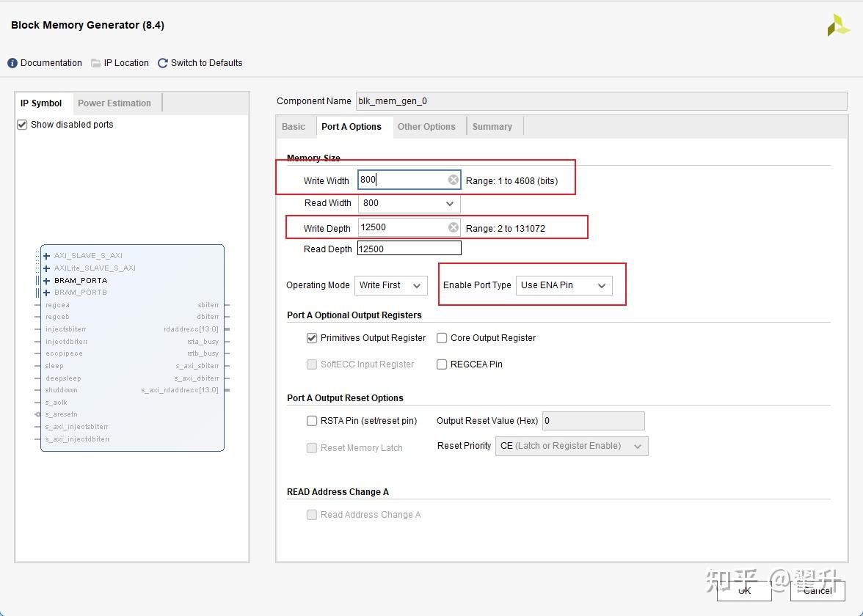
Task: Expand the AXI_SLAVE_S_AXI plus icon
Action: tap(47, 256)
